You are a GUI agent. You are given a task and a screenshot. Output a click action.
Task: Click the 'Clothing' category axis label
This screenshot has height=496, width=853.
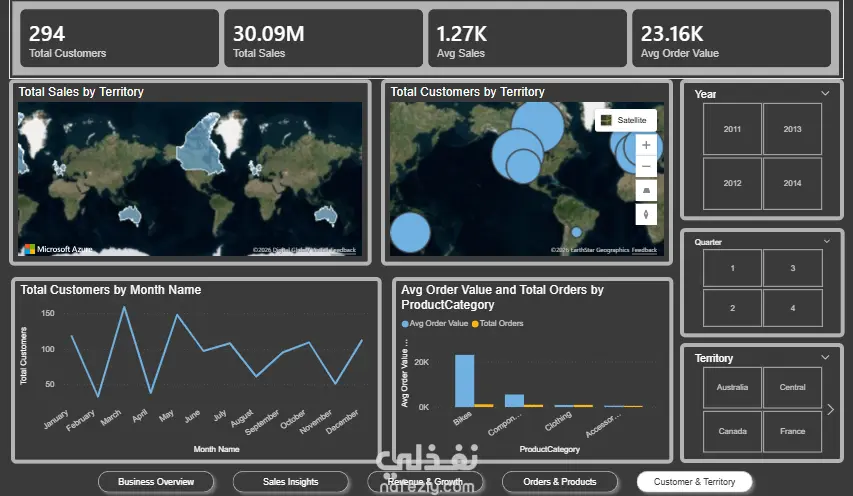pos(559,421)
